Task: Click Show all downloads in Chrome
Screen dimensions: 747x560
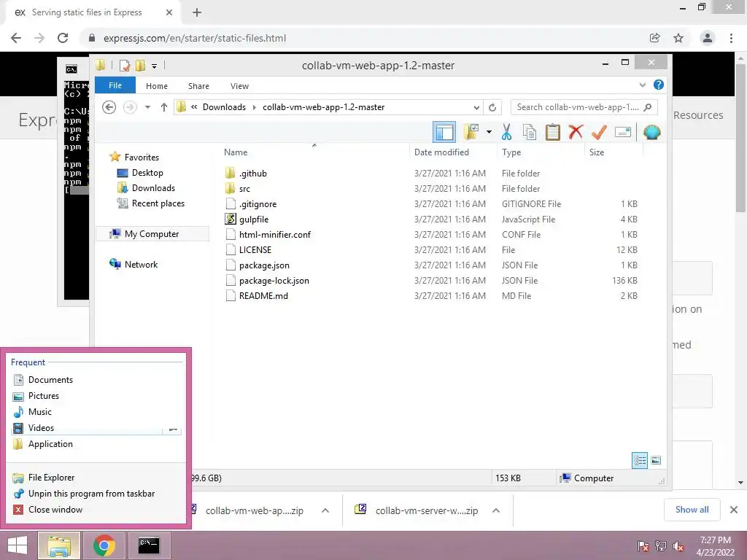Action: (x=692, y=510)
